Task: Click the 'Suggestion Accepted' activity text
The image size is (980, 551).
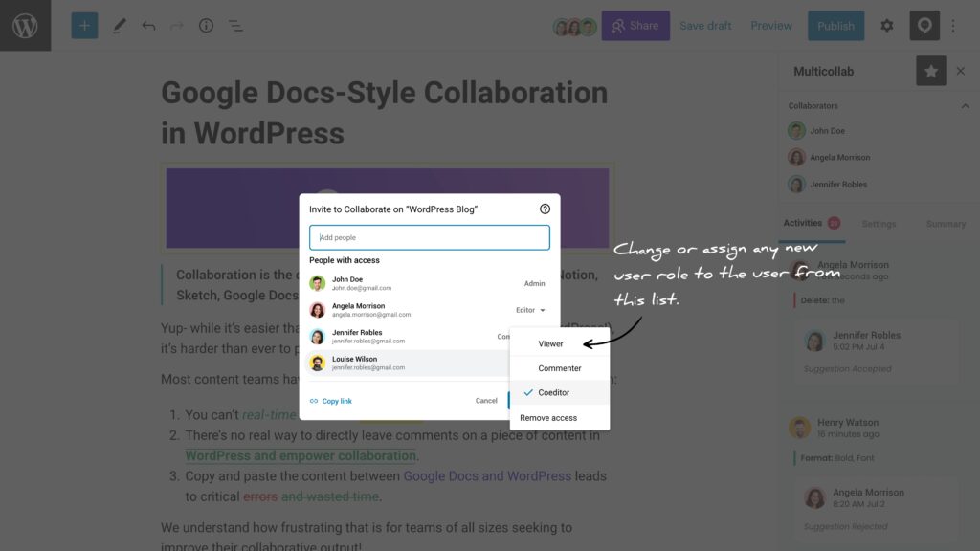Action: (x=847, y=368)
